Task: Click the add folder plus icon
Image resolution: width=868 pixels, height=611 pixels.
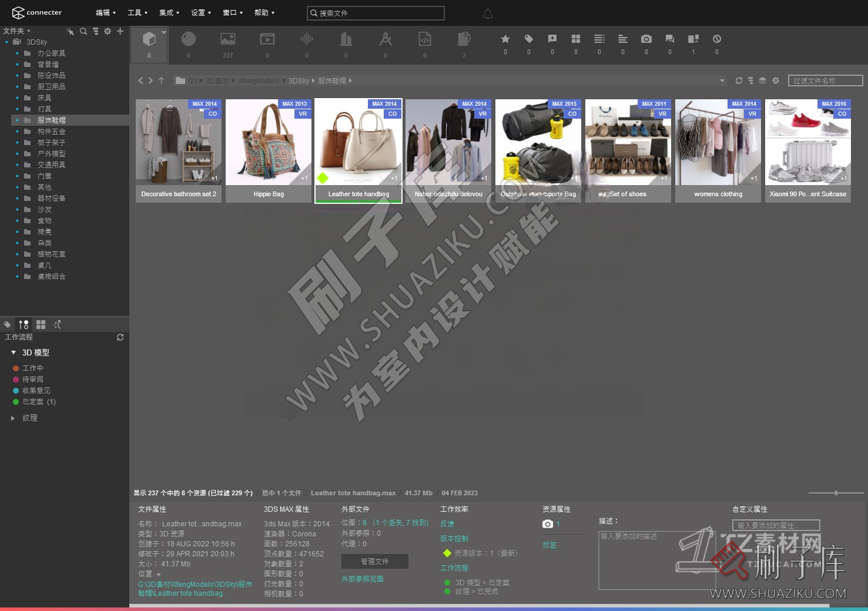Action: click(x=120, y=31)
